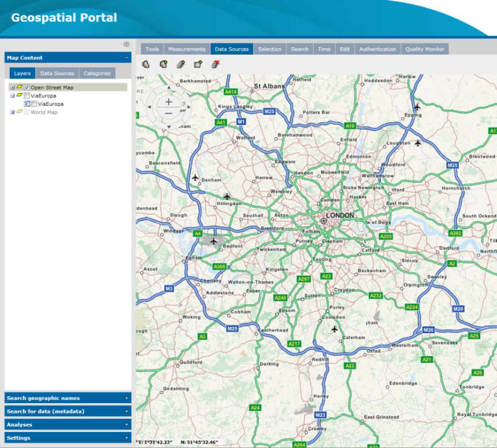Collapse the Map Content panel

pos(126,58)
